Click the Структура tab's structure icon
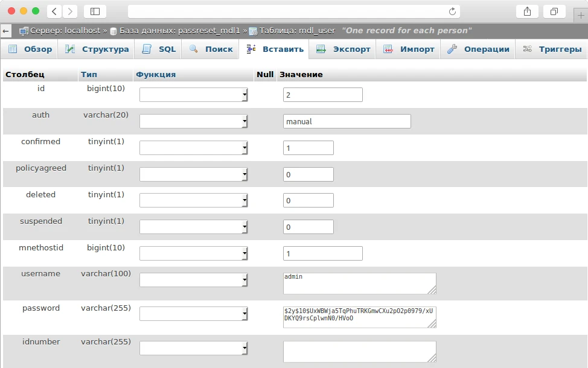 point(69,49)
